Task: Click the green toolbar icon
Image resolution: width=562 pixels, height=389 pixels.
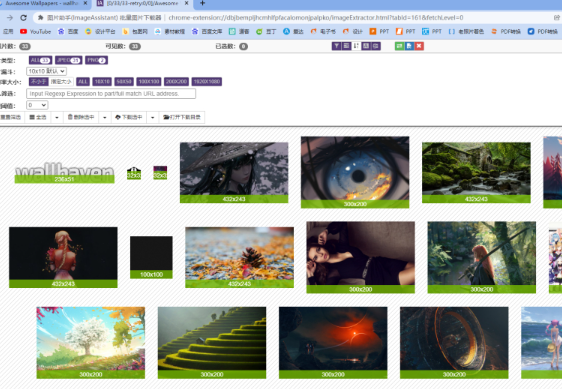Action: coord(399,46)
